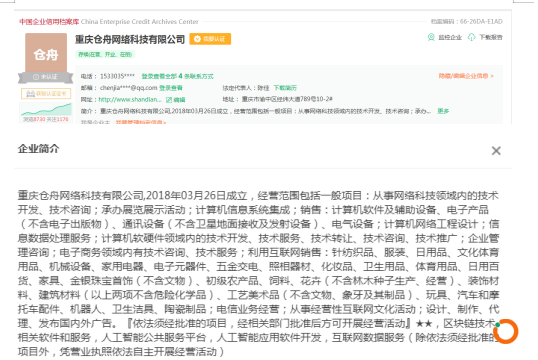Viewport: 538px width, 360px height.
Task: Expand the intro with 更多 link
Action: coord(443,111)
